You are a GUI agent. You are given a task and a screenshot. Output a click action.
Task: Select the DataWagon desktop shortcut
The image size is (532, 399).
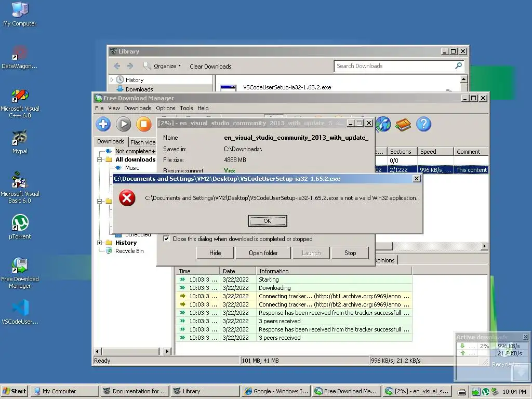tap(20, 57)
